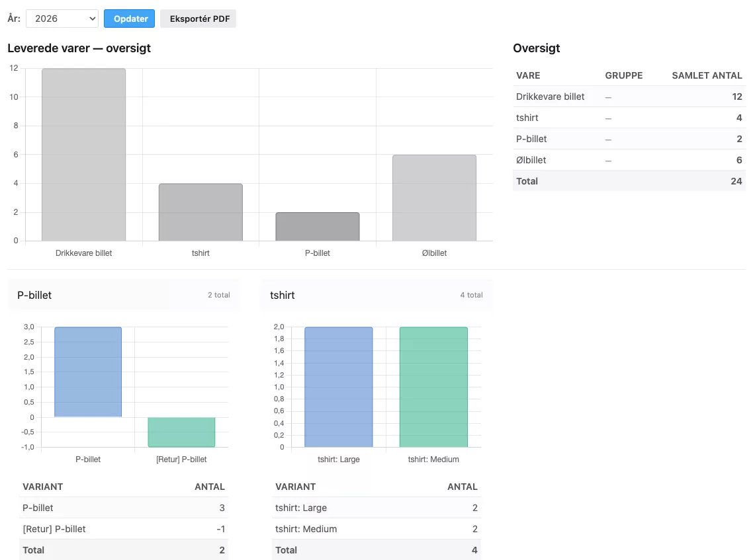The height and width of the screenshot is (560, 755).
Task: Click the VARE column header in Oversigt
Action: [528, 75]
